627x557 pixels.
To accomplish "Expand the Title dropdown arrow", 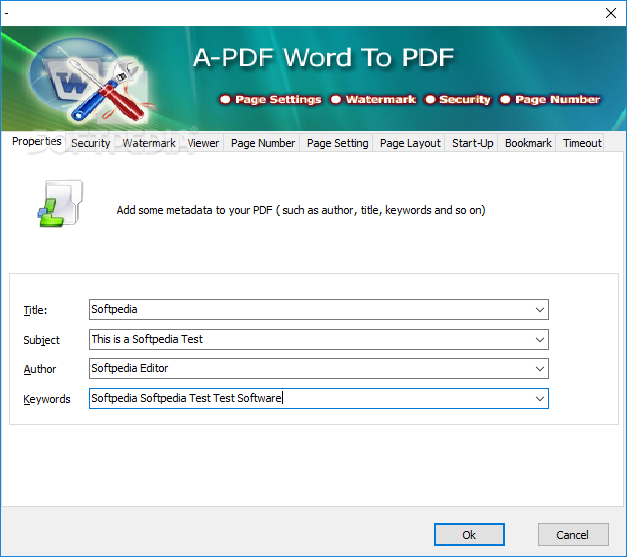I will [539, 309].
